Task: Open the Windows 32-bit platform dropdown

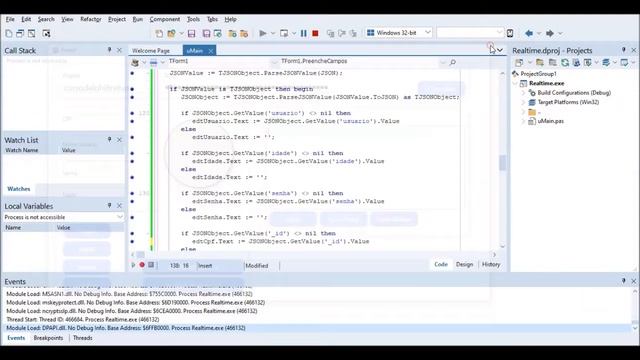Action: point(427,32)
